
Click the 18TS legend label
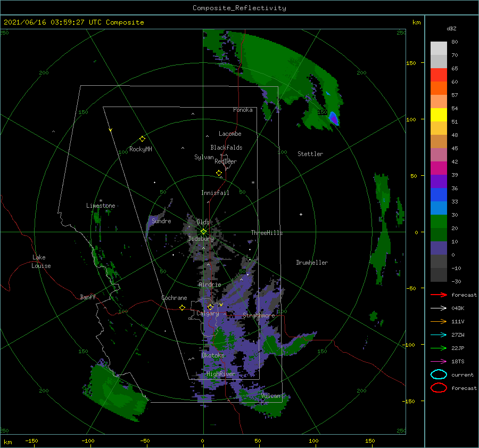click(x=458, y=362)
